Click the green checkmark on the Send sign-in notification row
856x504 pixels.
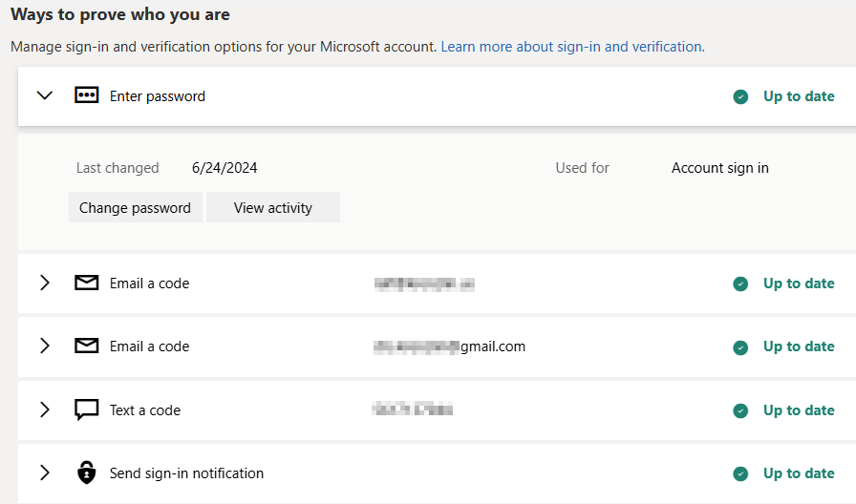pos(740,473)
